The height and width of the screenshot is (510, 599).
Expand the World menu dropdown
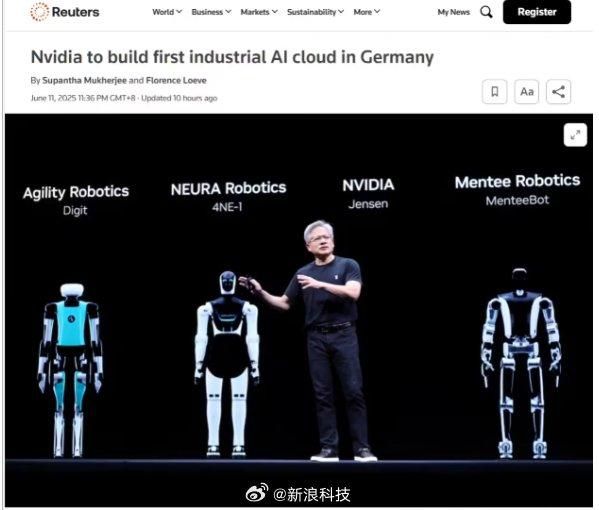(x=167, y=12)
